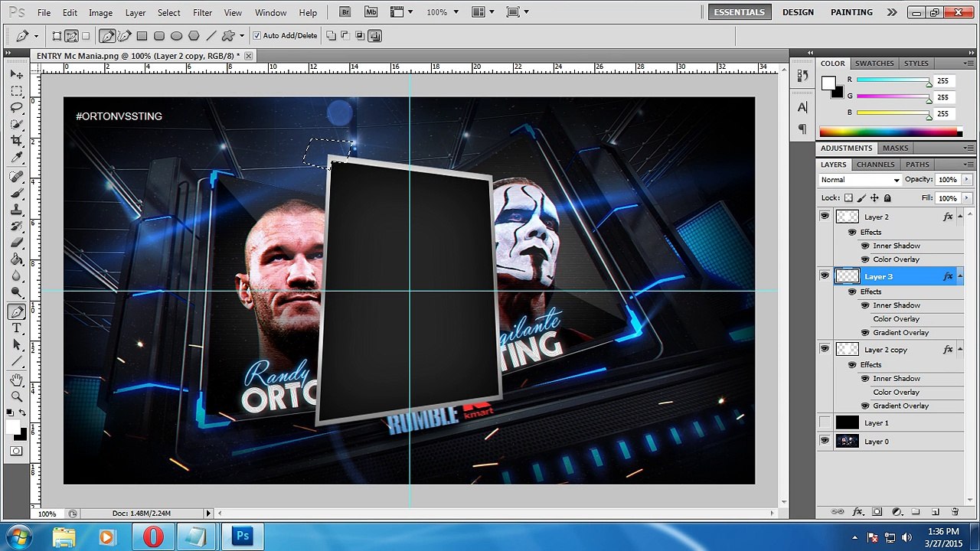This screenshot has height=551, width=980.
Task: Choose the Ellipse shape tool in options bar
Action: point(176,35)
